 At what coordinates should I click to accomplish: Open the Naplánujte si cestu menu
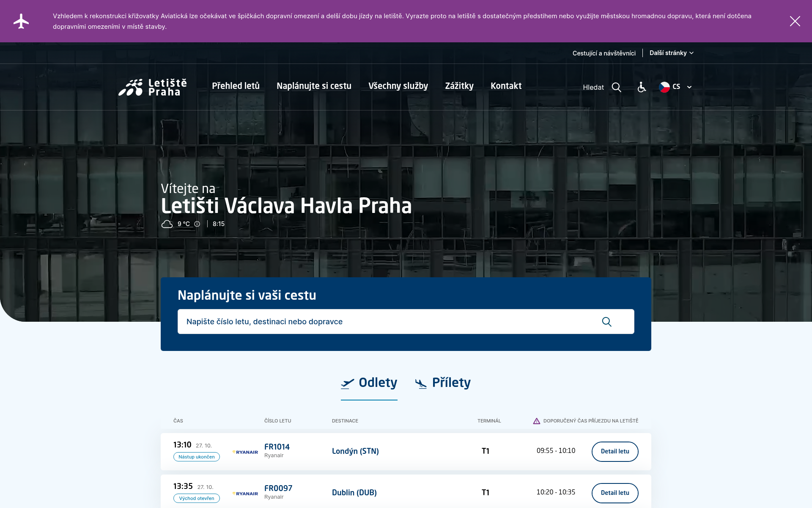point(314,86)
